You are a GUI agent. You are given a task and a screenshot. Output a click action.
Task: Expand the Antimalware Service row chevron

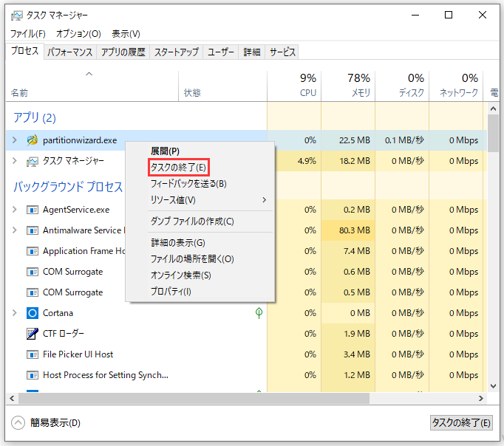15,230
